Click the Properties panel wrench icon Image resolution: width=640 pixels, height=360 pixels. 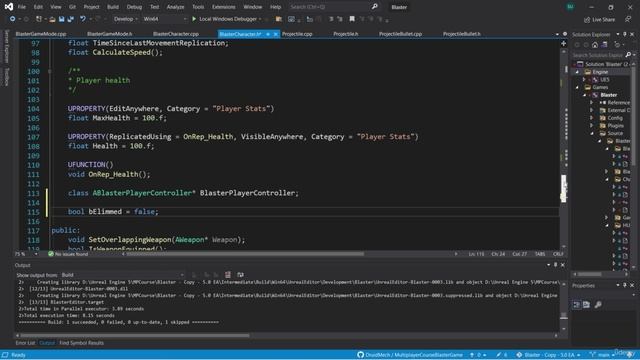tap(598, 304)
